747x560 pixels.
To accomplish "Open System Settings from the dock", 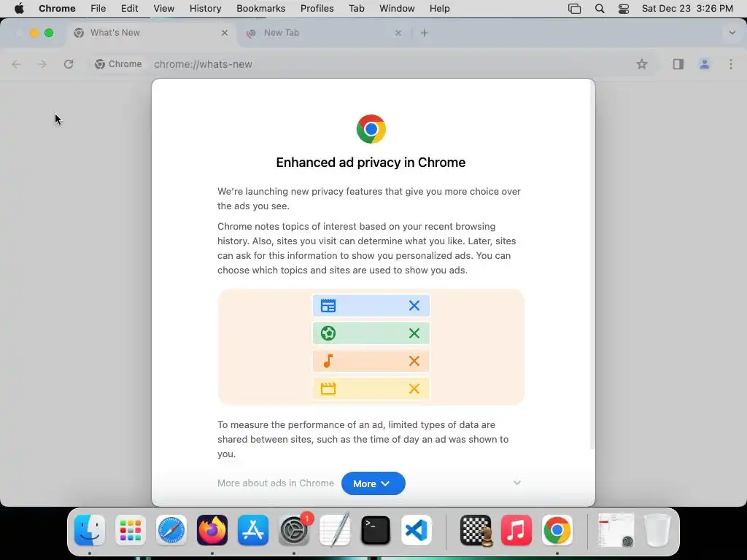I will (294, 530).
